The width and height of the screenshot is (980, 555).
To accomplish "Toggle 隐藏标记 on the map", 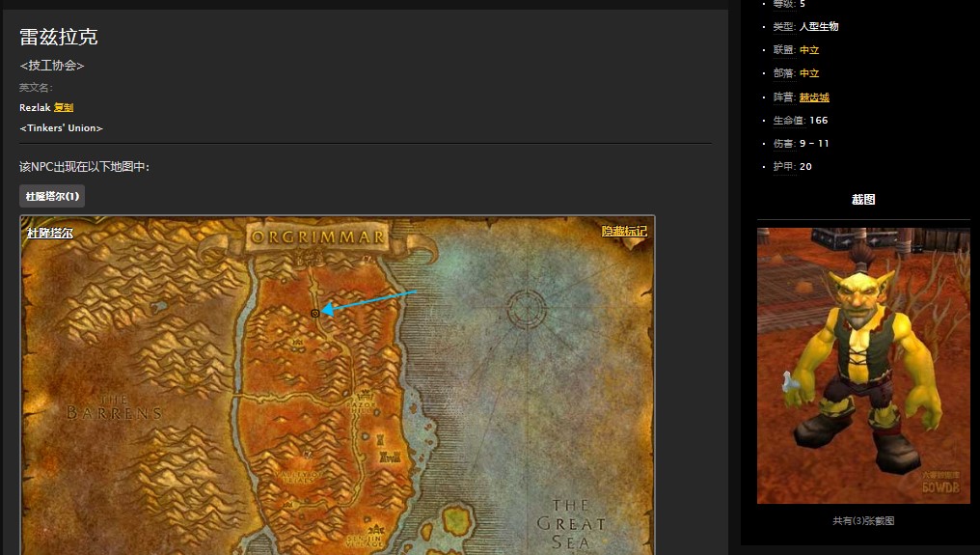I will click(x=624, y=232).
